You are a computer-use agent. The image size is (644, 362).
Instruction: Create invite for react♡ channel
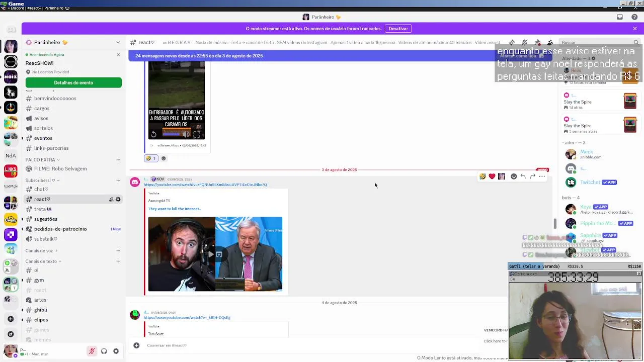pyautogui.click(x=111, y=200)
